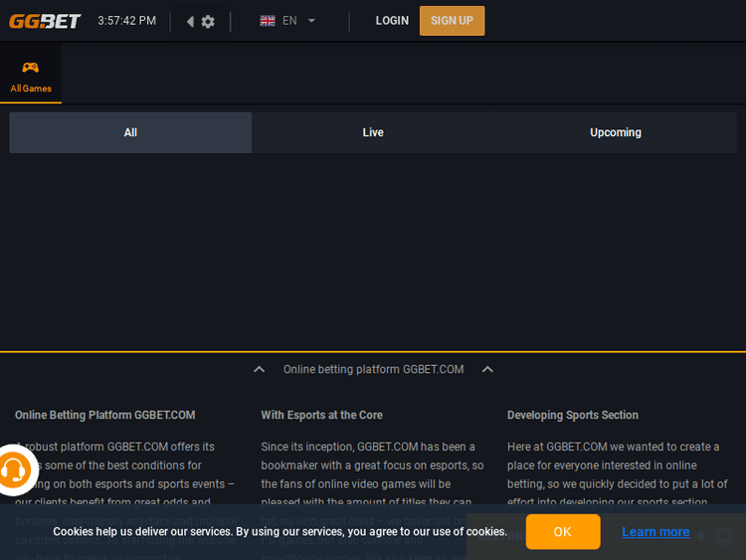Image resolution: width=746 pixels, height=560 pixels.
Task: Switch to the All filter tab
Action: pos(130,132)
